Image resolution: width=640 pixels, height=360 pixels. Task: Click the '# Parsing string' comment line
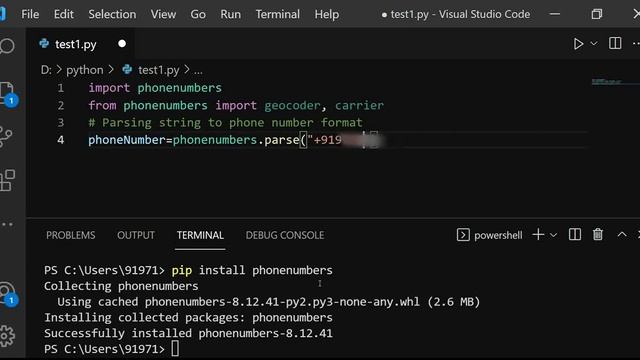[225, 122]
